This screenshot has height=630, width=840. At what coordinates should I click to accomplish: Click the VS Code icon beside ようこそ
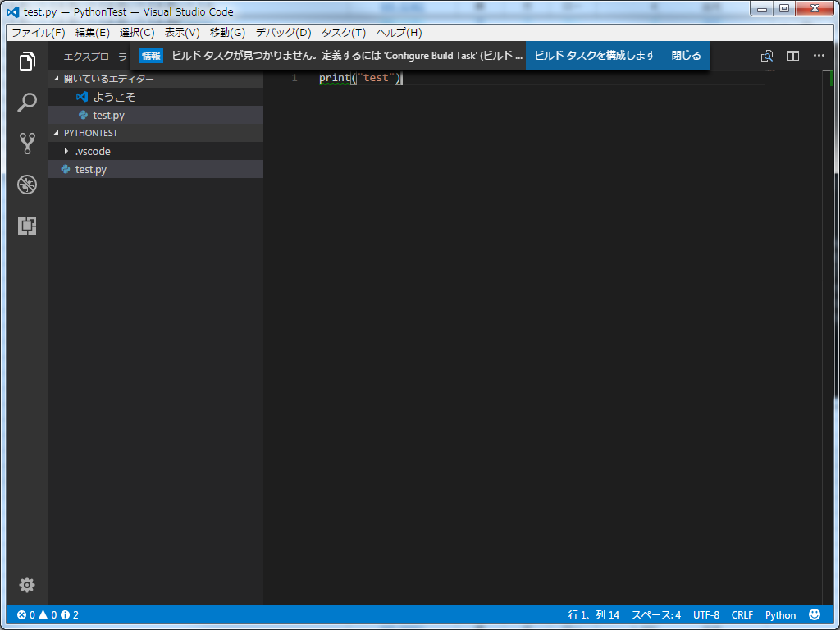82,97
